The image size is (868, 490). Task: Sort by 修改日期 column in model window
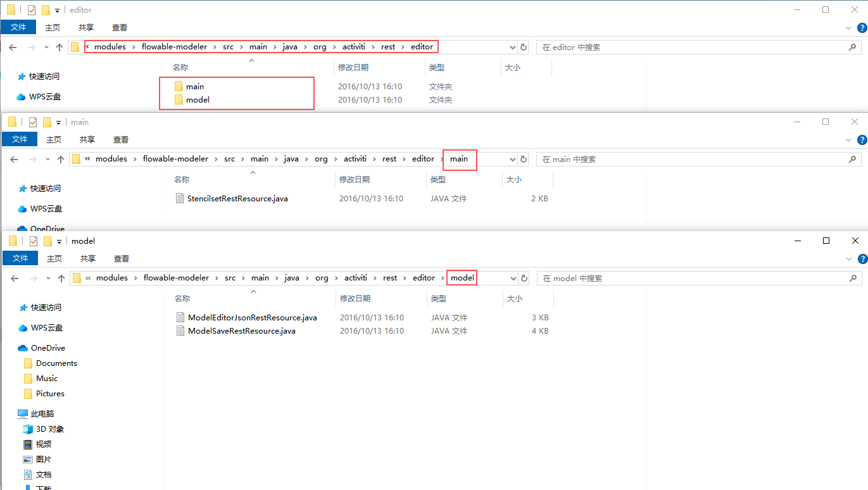(355, 298)
